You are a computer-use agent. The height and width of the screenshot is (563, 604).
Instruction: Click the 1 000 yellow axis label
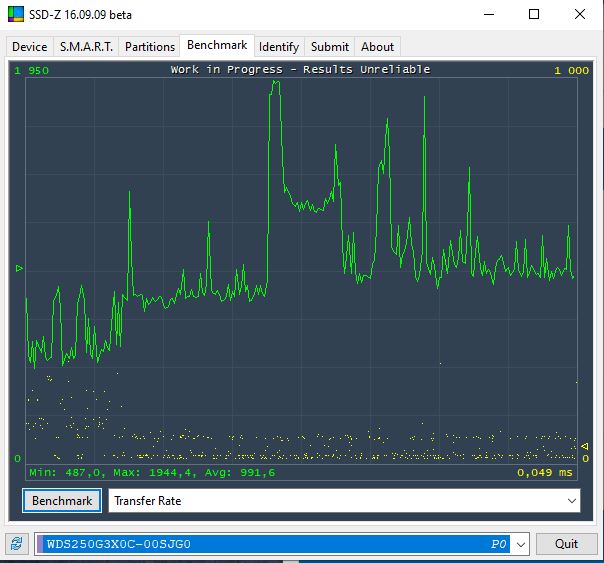pos(572,70)
